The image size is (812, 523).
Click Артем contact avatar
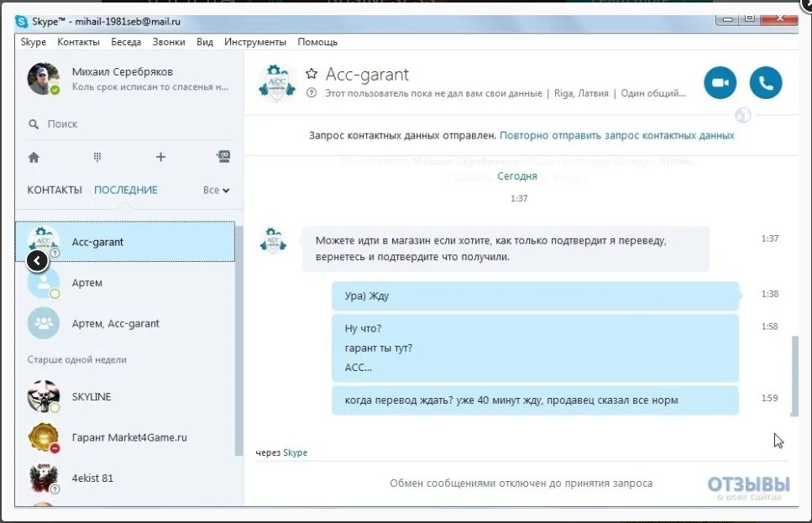point(44,283)
